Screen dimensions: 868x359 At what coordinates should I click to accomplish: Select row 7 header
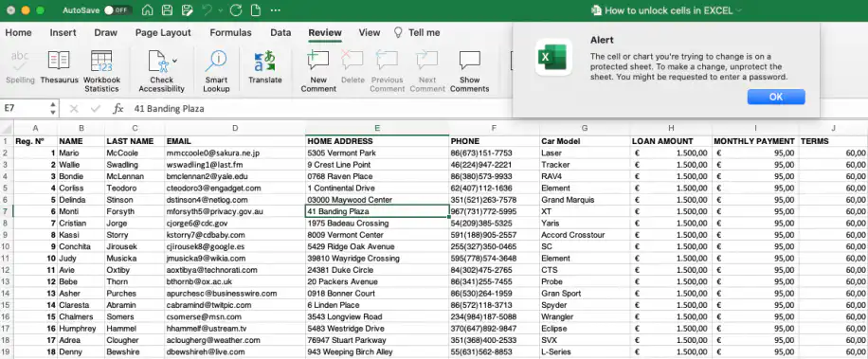tap(6, 211)
